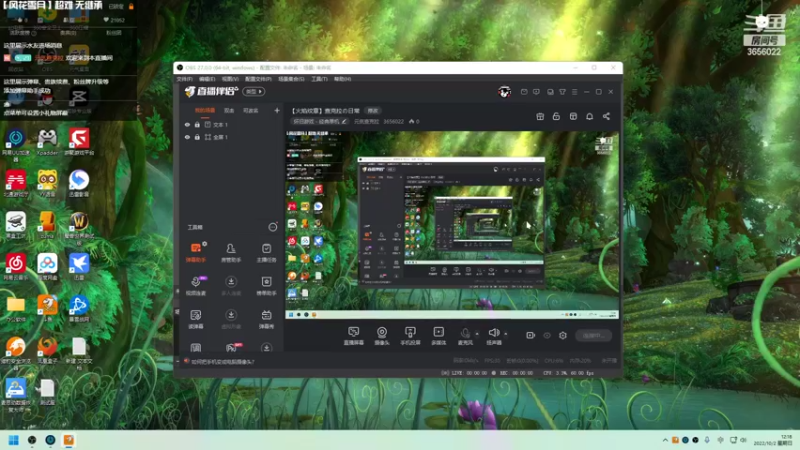Select the second scene tab beside the orange one

(229, 110)
